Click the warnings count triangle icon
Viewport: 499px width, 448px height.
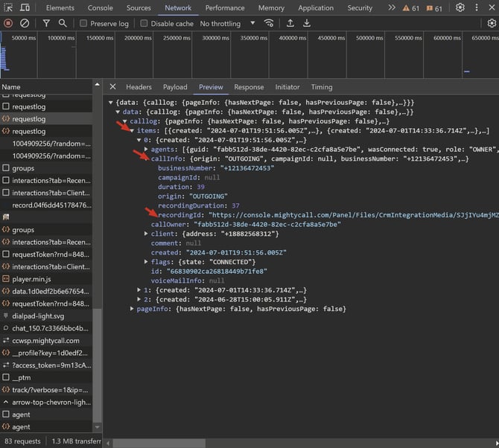406,8
